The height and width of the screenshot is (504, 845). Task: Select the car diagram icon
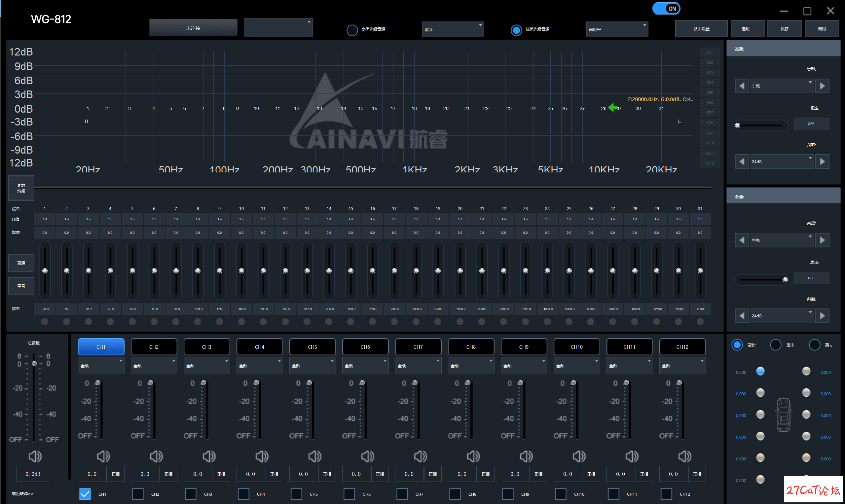(784, 415)
